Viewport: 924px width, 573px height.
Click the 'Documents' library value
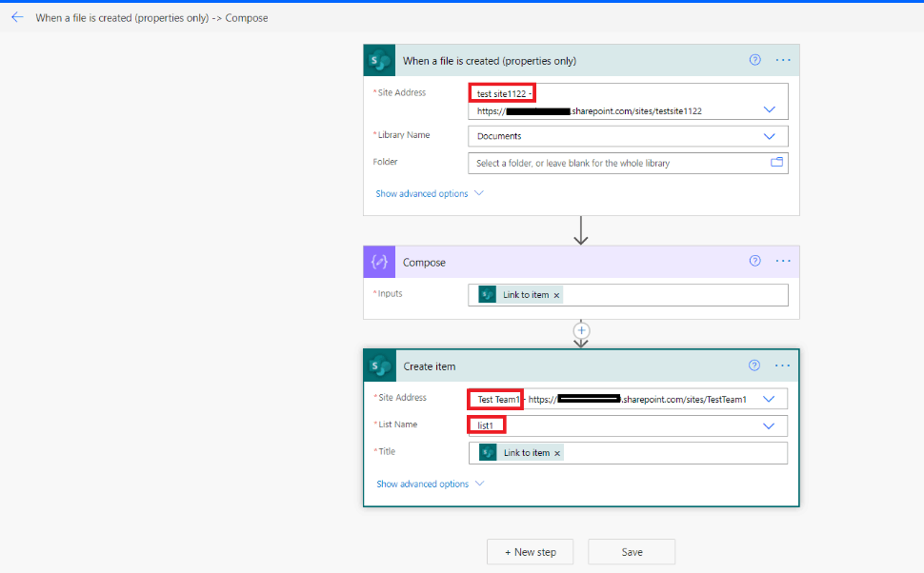point(499,136)
